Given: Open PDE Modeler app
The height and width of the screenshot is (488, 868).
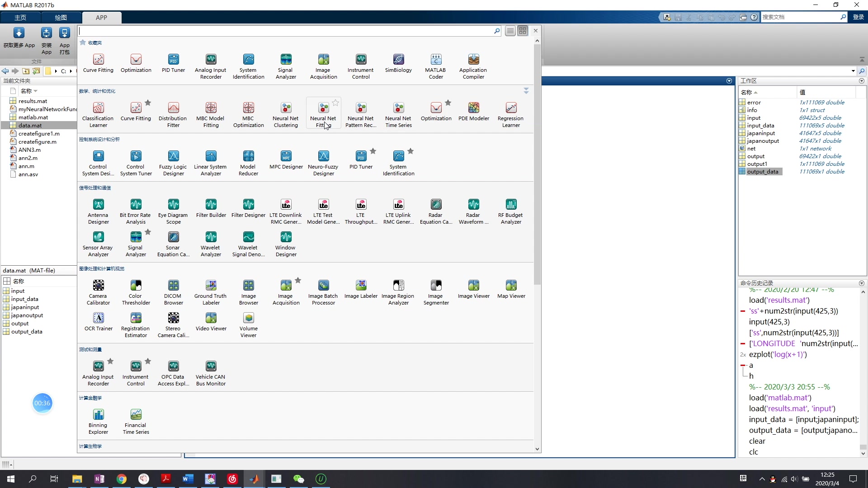Looking at the screenshot, I should tap(473, 111).
